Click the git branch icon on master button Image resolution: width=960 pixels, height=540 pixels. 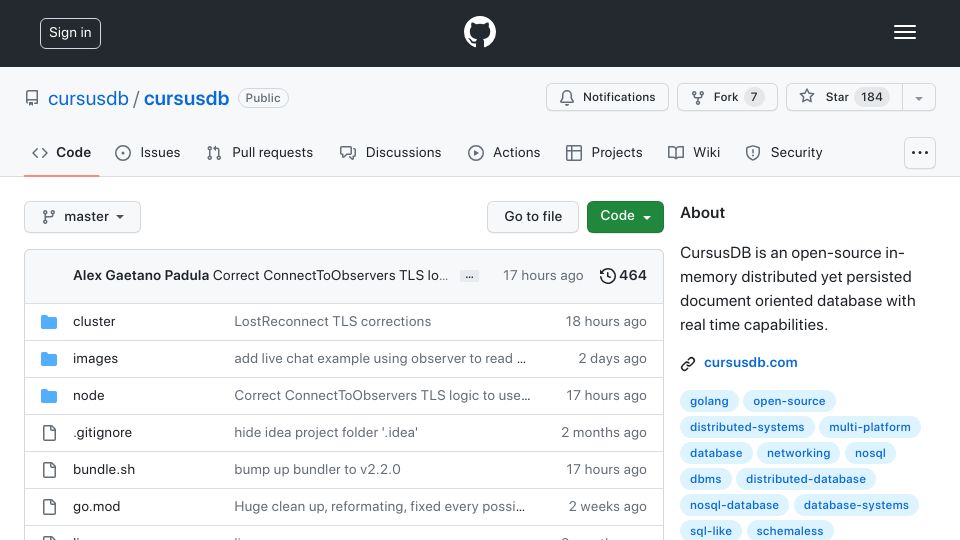[x=48, y=217]
